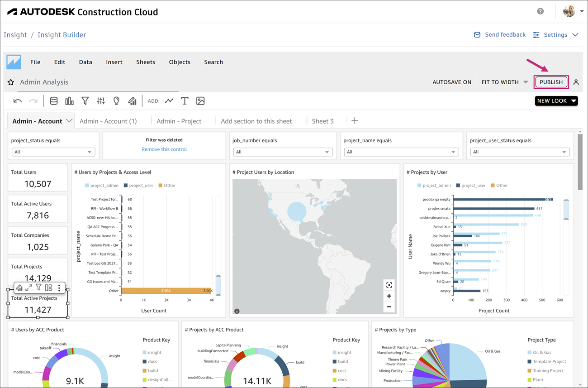
Task: Open the datasets cylinder icon
Action: 53,101
